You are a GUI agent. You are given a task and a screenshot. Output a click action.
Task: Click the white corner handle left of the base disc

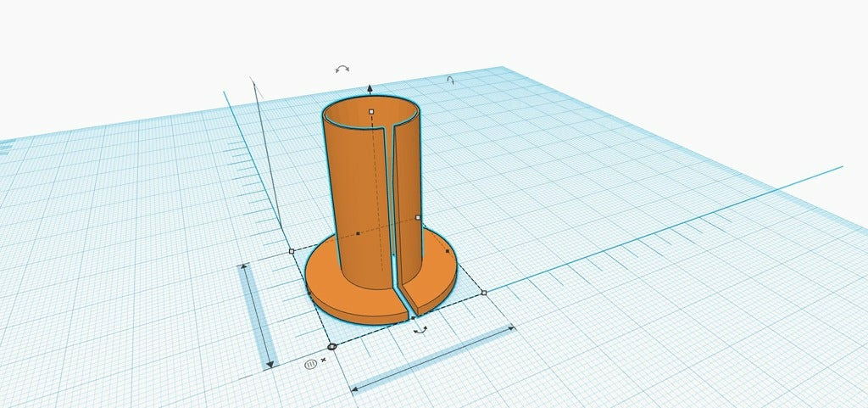pyautogui.click(x=292, y=251)
